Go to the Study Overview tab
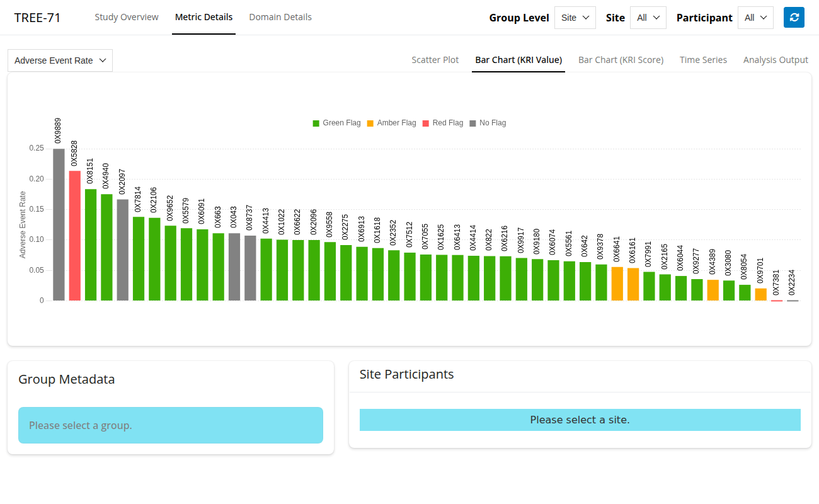 [127, 17]
